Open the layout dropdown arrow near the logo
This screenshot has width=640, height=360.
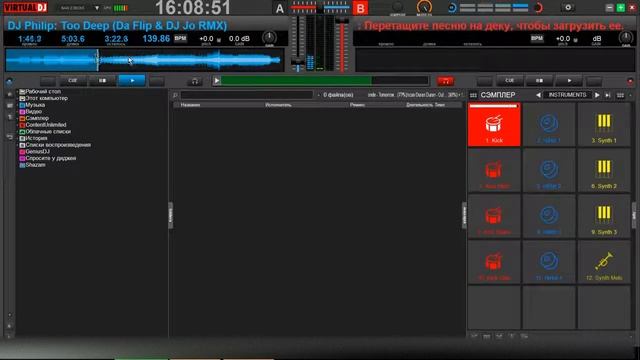(x=97, y=8)
